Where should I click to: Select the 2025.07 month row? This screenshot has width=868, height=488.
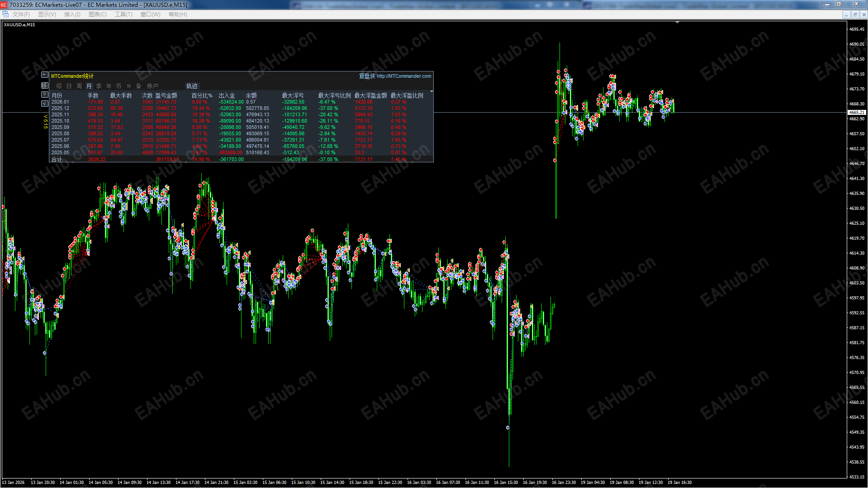[x=241, y=140]
